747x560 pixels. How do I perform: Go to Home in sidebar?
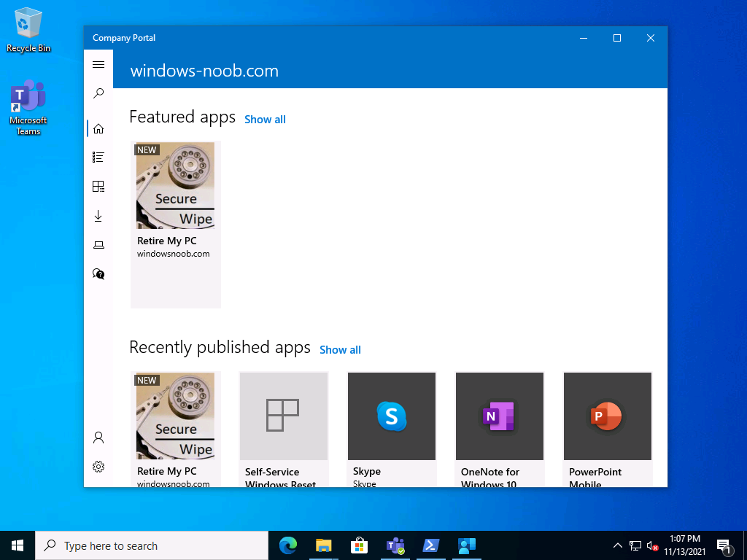98,128
